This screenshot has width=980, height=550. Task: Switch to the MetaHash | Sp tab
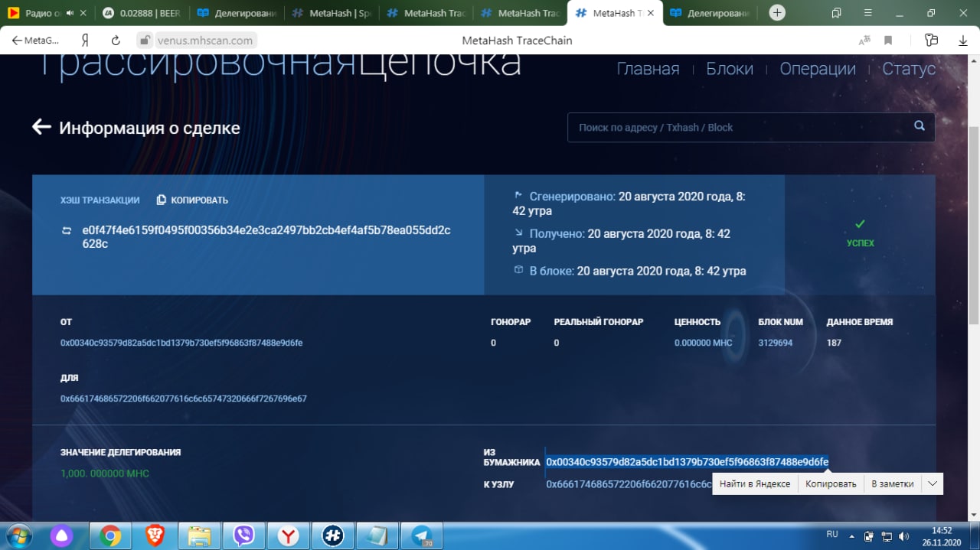click(331, 13)
